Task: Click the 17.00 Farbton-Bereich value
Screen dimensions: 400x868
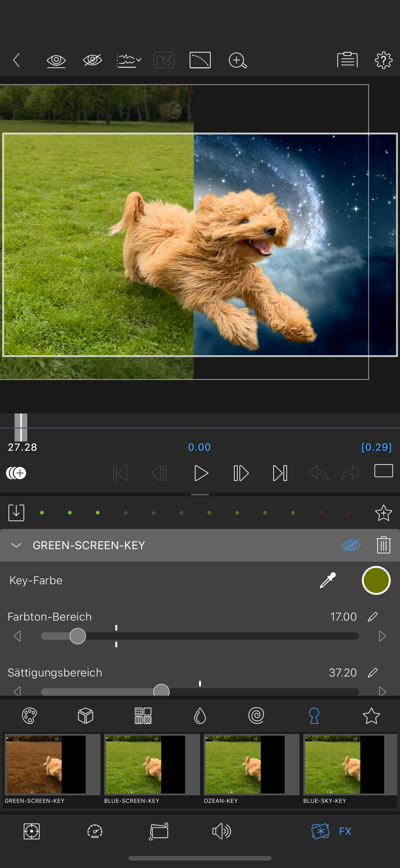Action: point(344,617)
